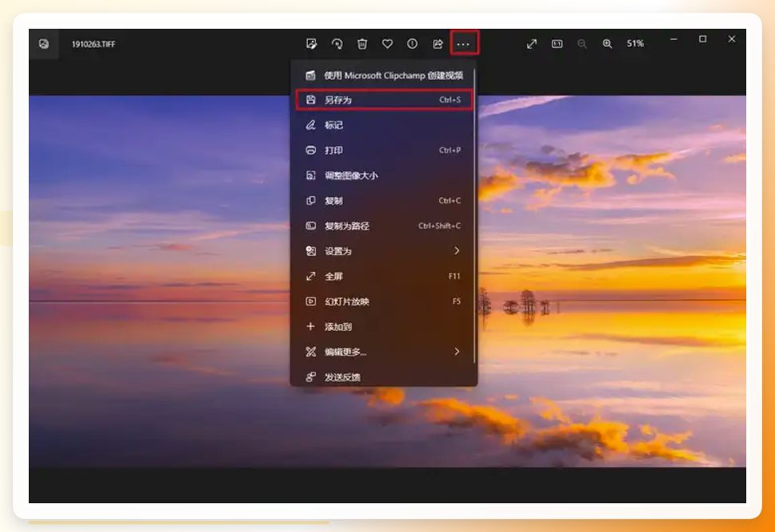Expand the 设置为 submenu

[x=384, y=251]
